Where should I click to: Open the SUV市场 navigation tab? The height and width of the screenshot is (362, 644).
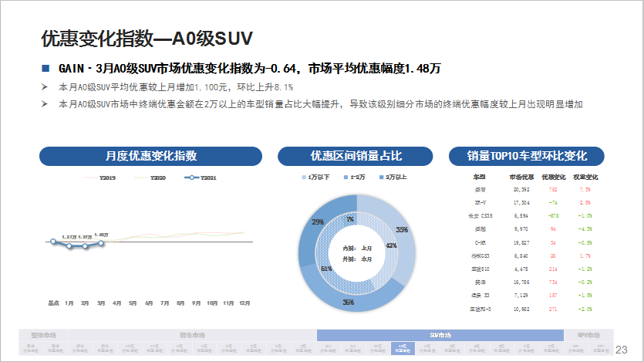441,335
